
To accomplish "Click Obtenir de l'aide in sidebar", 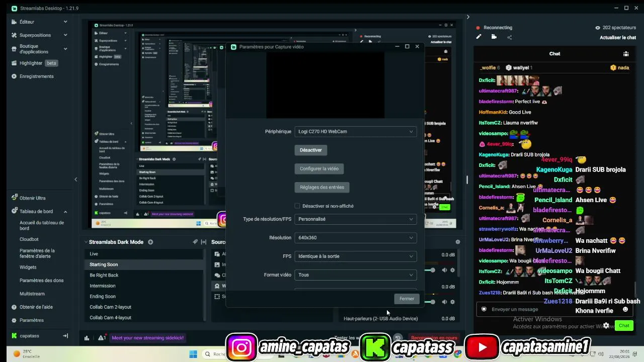I will pos(32,307).
